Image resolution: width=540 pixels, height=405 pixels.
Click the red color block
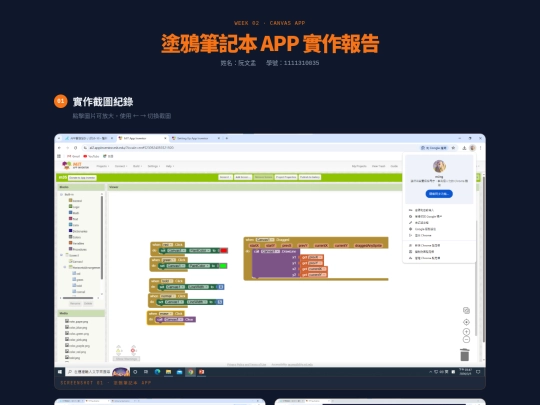[224, 250]
